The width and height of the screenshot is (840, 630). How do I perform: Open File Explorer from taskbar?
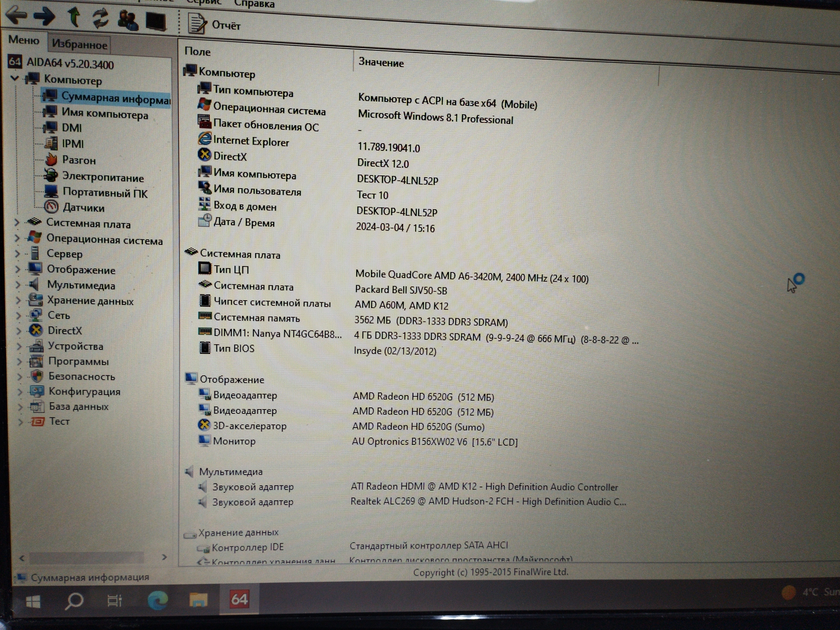(x=198, y=600)
